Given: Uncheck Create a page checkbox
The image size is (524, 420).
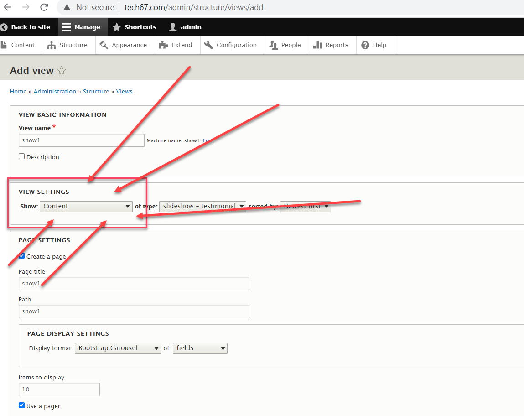Looking at the screenshot, I should click(x=22, y=256).
